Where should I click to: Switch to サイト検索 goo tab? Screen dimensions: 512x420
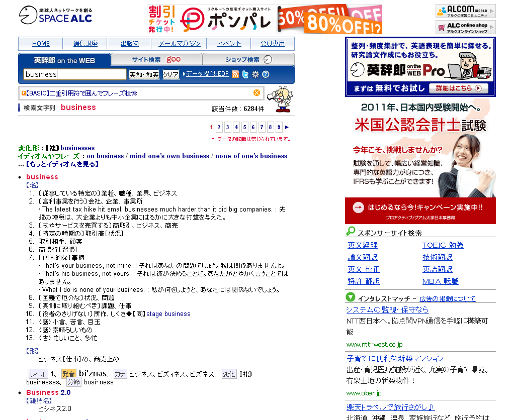click(x=156, y=59)
